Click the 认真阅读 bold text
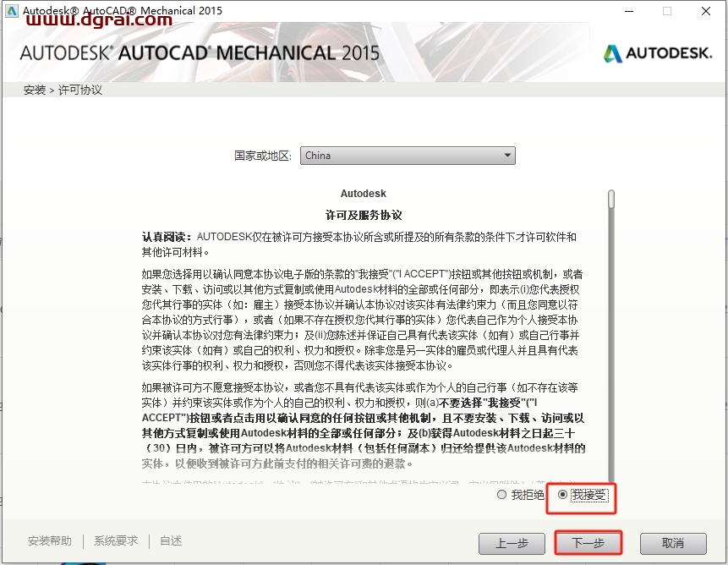The image size is (728, 565). (167, 237)
